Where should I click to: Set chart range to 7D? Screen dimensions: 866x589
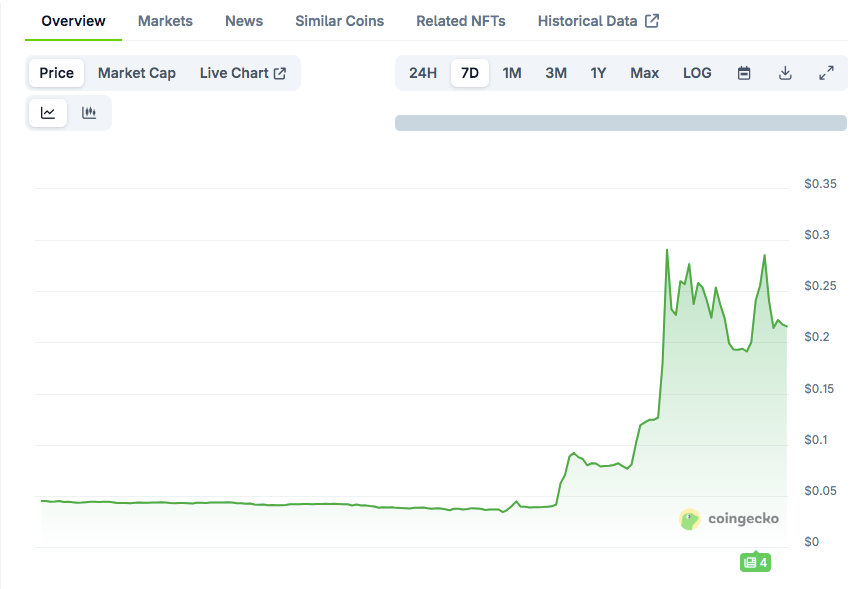pyautogui.click(x=470, y=73)
